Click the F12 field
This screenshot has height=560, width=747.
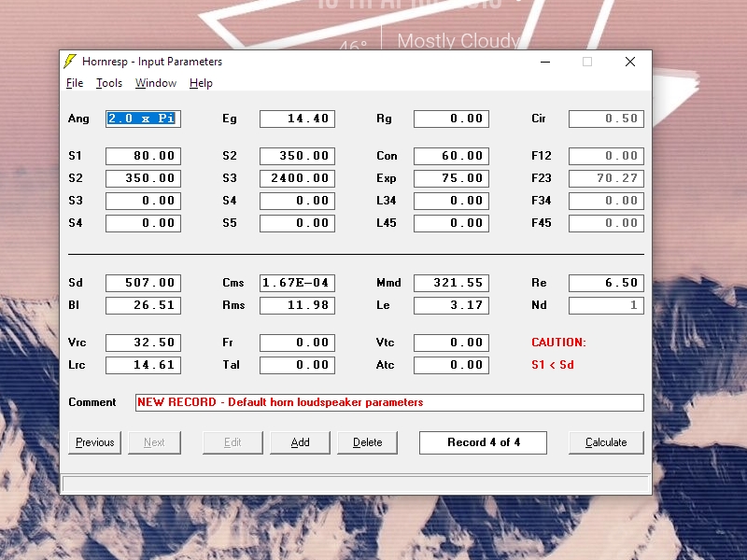coord(606,156)
